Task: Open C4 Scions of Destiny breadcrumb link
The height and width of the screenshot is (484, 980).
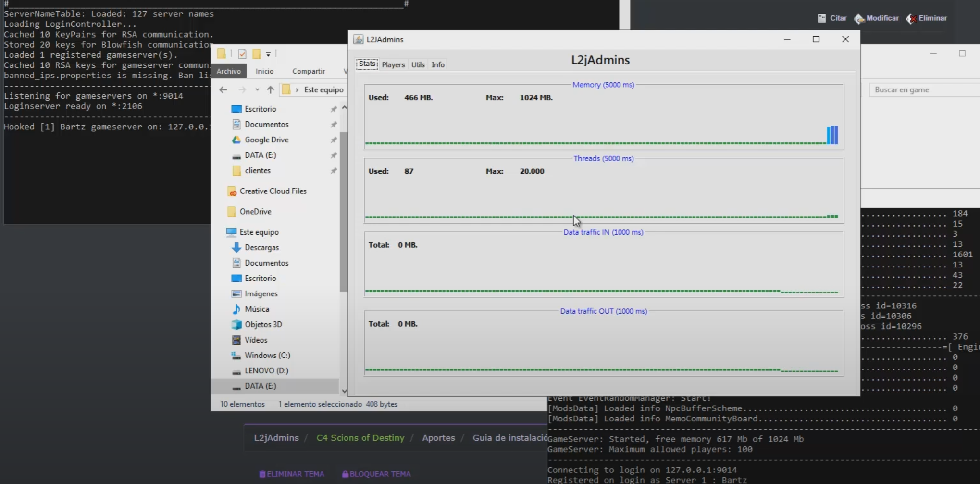Action: 360,438
